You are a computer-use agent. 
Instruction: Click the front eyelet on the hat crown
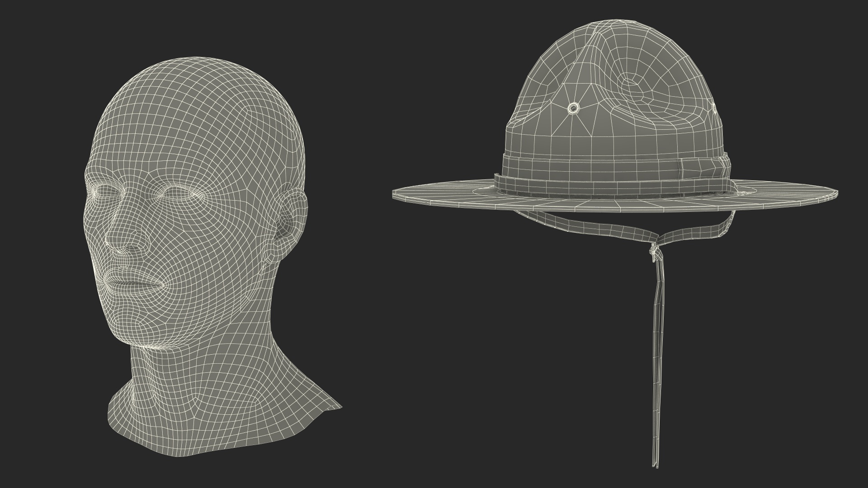[x=573, y=108]
